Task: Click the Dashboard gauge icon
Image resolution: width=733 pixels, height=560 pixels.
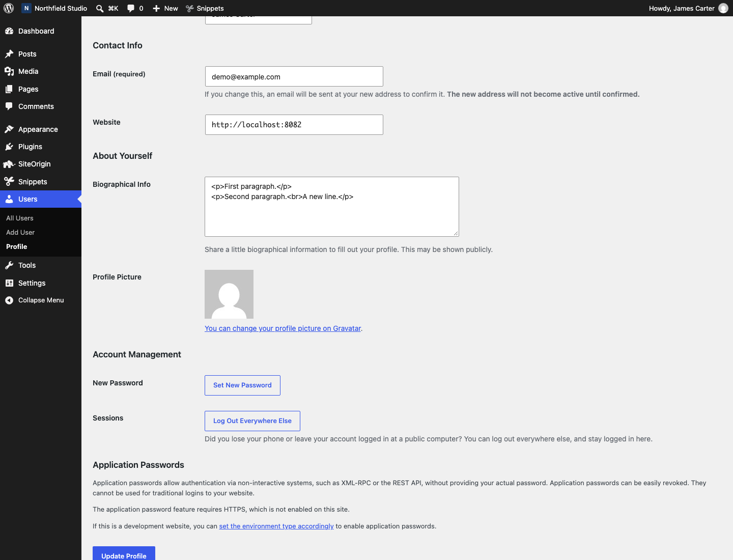Action: [x=9, y=31]
